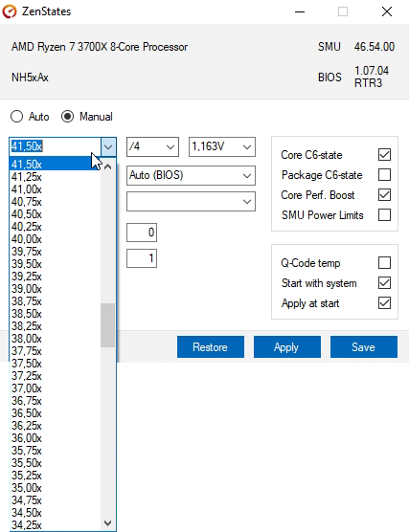This screenshot has width=409, height=532.
Task: Enable the Package C6-state checkbox
Action: tap(384, 175)
